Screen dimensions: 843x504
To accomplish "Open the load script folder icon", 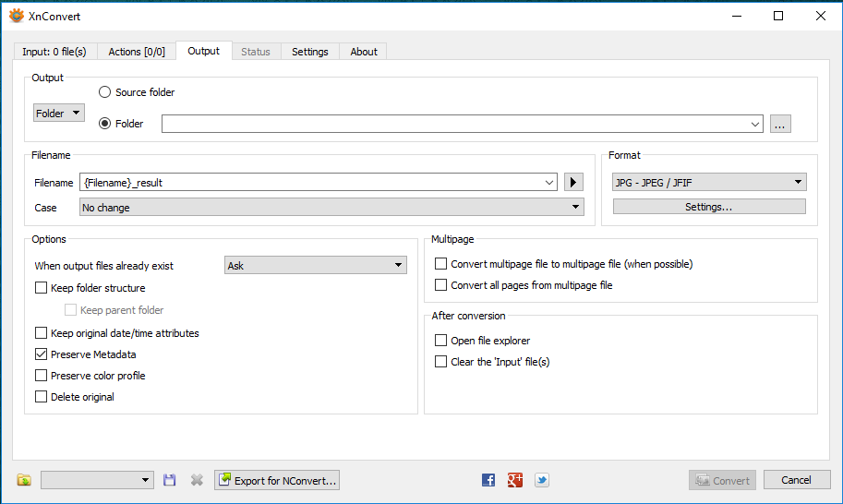I will (x=24, y=480).
